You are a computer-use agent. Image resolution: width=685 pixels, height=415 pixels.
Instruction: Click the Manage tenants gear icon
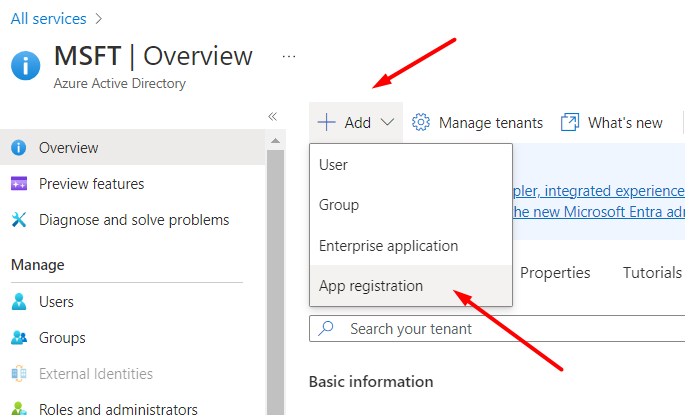421,122
